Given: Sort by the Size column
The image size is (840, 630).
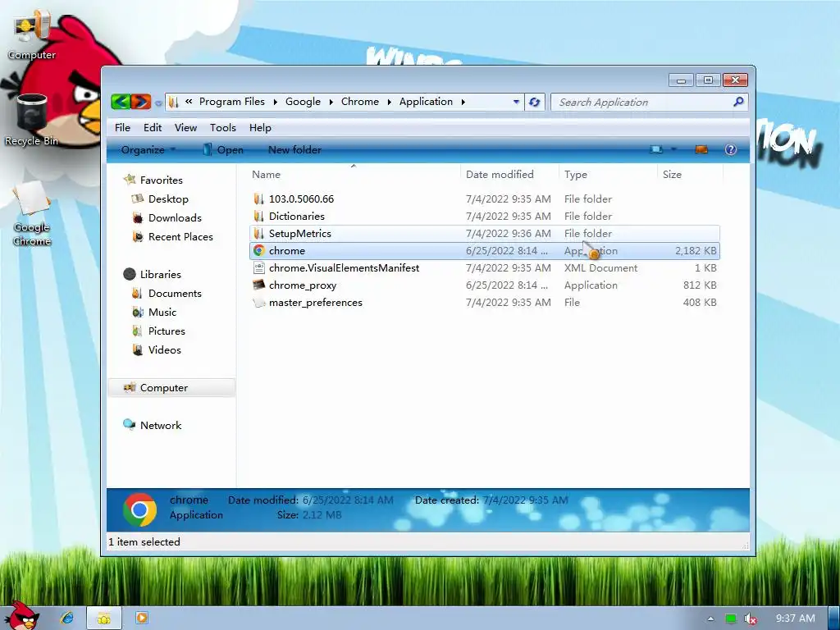Looking at the screenshot, I should 690,174.
